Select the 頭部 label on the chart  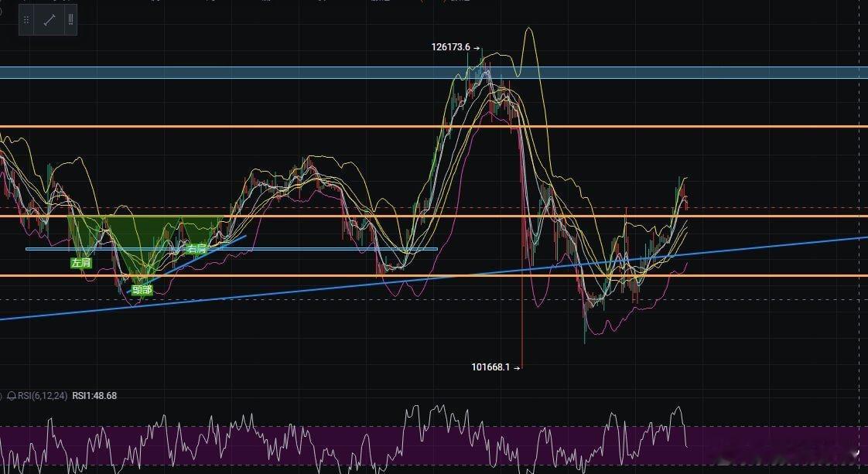143,290
